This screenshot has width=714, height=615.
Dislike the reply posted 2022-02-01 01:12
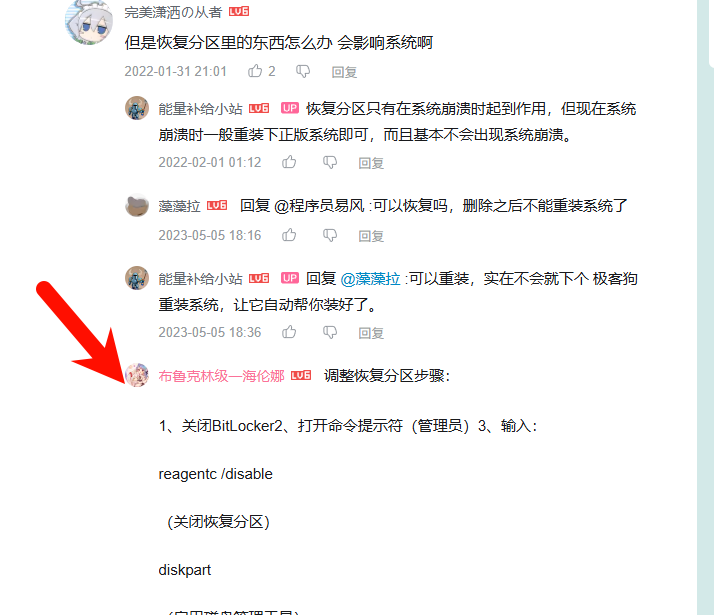coord(330,163)
